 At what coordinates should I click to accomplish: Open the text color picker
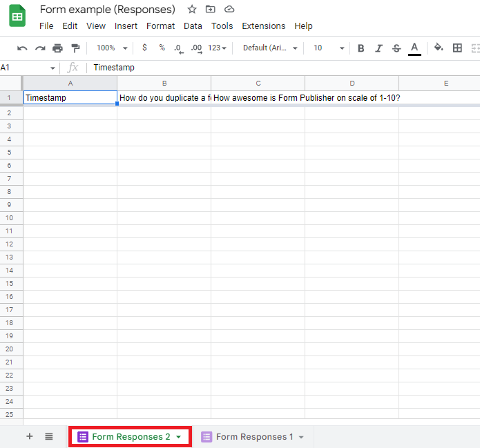tap(414, 48)
